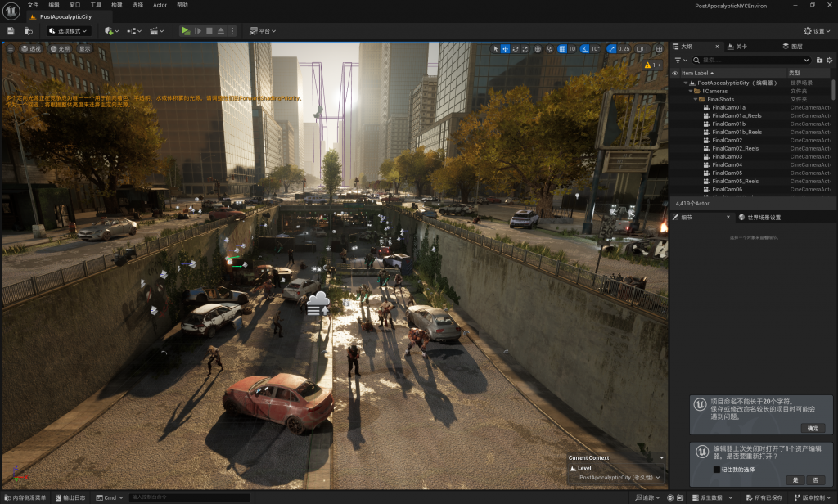Toggle outliner eye visibility column header

tap(675, 73)
